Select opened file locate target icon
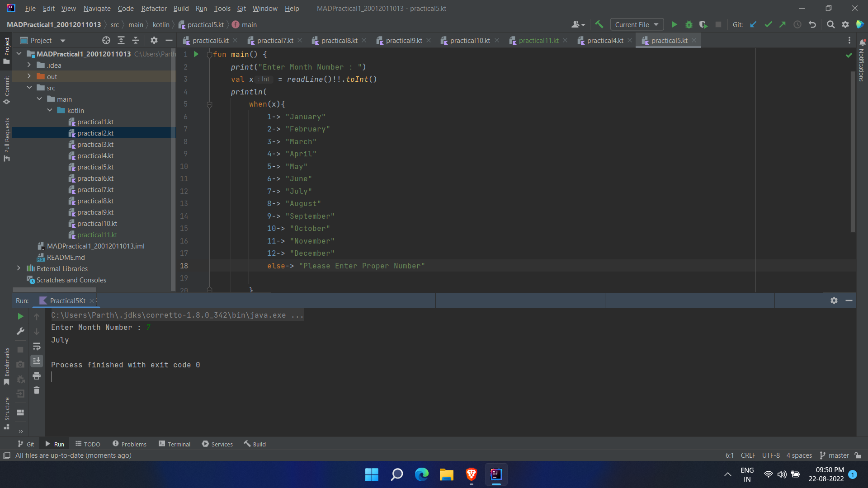The image size is (868, 488). (x=106, y=41)
